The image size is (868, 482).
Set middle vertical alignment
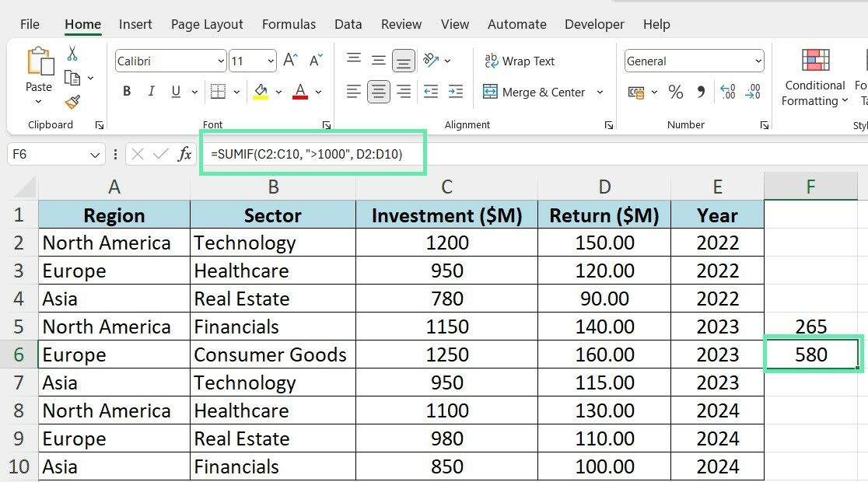coord(379,61)
